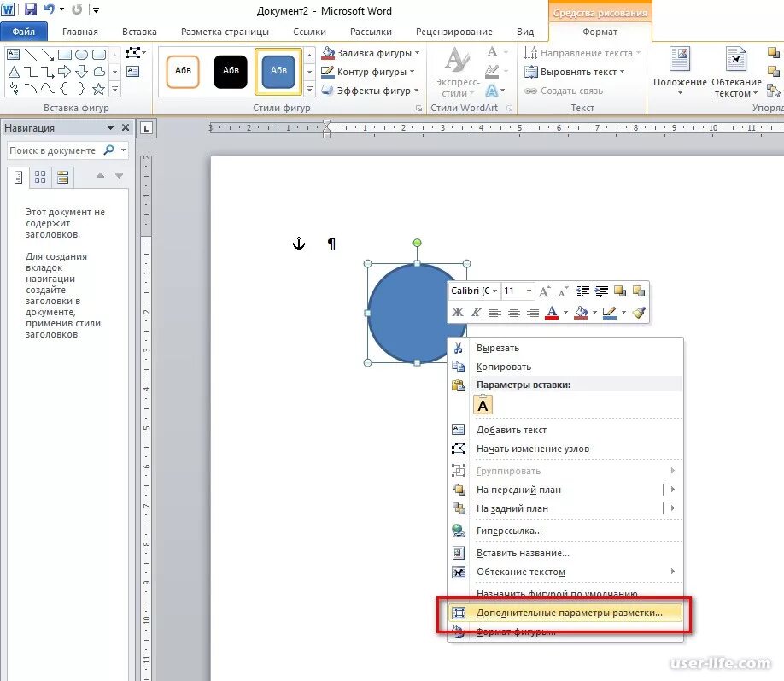Click the Undo icon in the quick access toolbar
The width and height of the screenshot is (784, 681).
pos(49,9)
